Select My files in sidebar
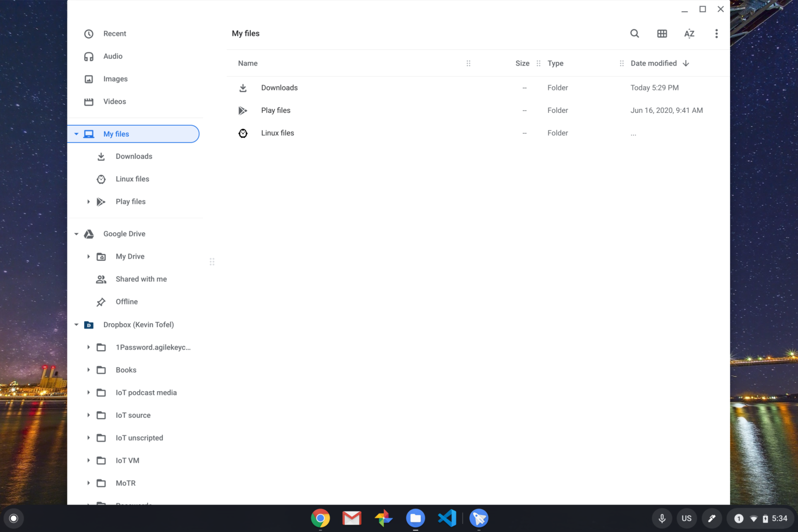The image size is (798, 532). point(133,134)
